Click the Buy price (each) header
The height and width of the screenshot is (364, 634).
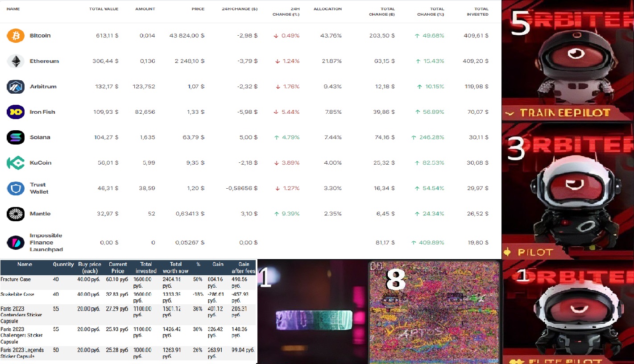coord(90,268)
